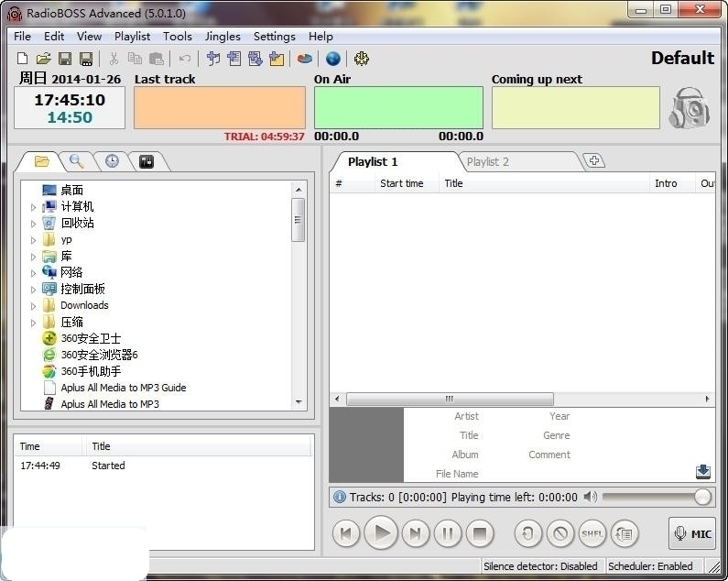This screenshot has width=728, height=581.
Task: Select the Playlist 1 tab
Action: tap(373, 162)
